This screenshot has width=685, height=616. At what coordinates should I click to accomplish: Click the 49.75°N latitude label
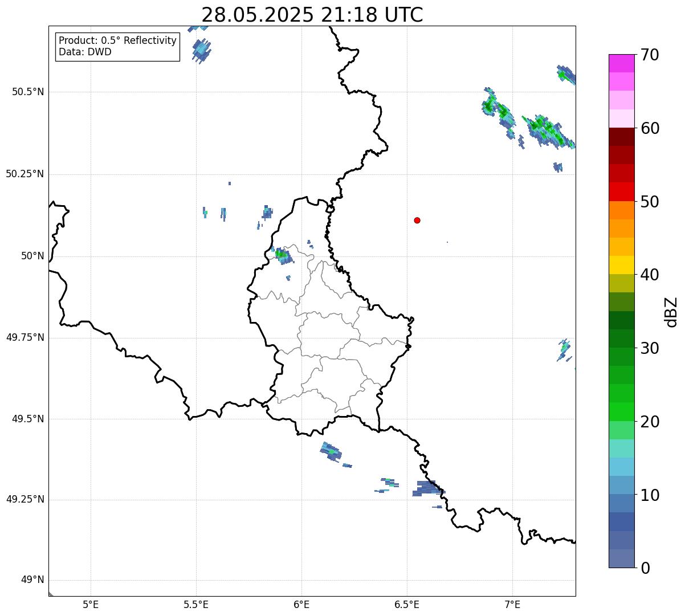[x=25, y=337]
